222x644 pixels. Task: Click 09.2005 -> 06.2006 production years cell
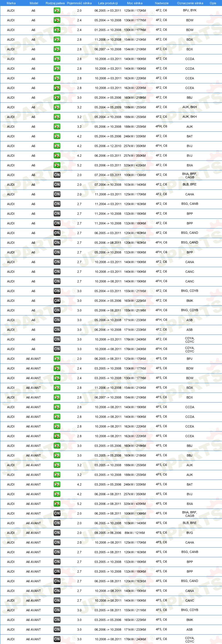pos(108,533)
